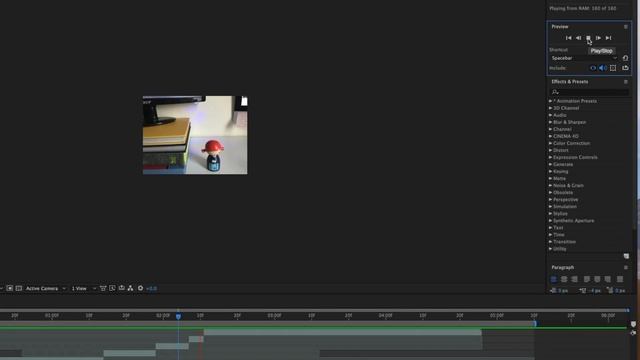640x360 pixels.
Task: Click the exposure value +0.0
Action: 151,289
